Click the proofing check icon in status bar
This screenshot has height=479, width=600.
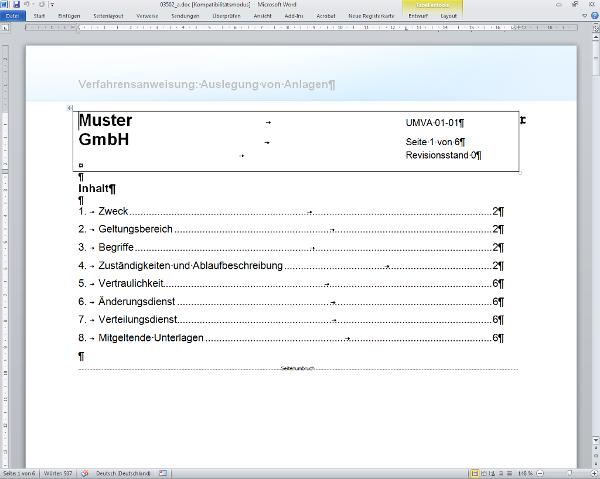coord(85,473)
